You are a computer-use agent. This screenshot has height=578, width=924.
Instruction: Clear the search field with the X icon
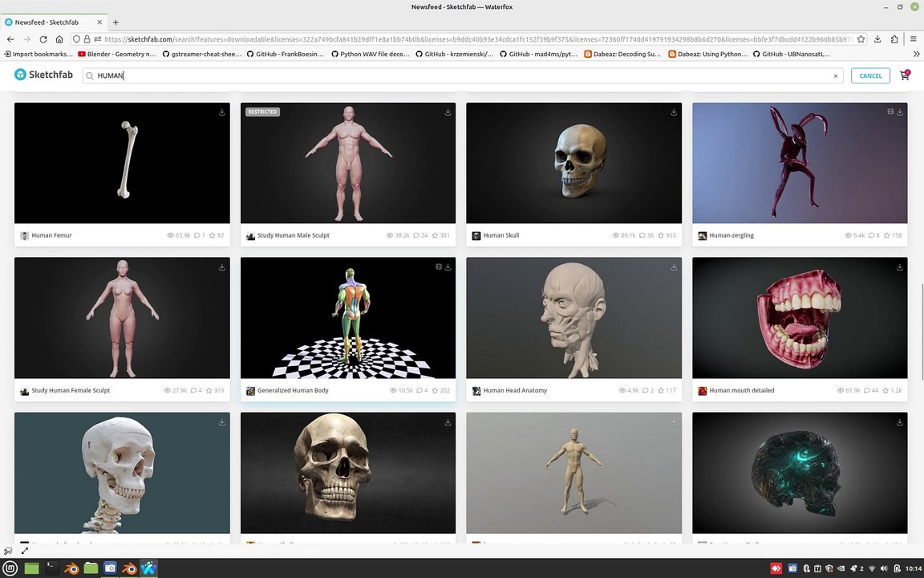(x=836, y=76)
